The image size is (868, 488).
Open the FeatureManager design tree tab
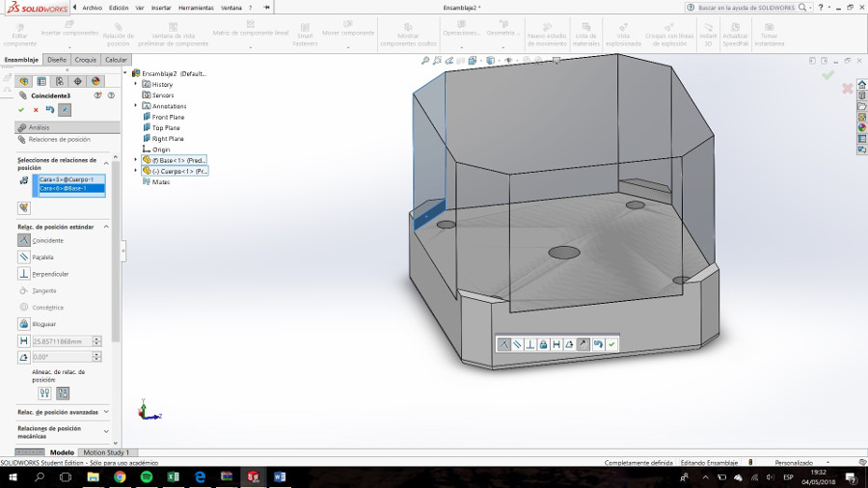[24, 81]
